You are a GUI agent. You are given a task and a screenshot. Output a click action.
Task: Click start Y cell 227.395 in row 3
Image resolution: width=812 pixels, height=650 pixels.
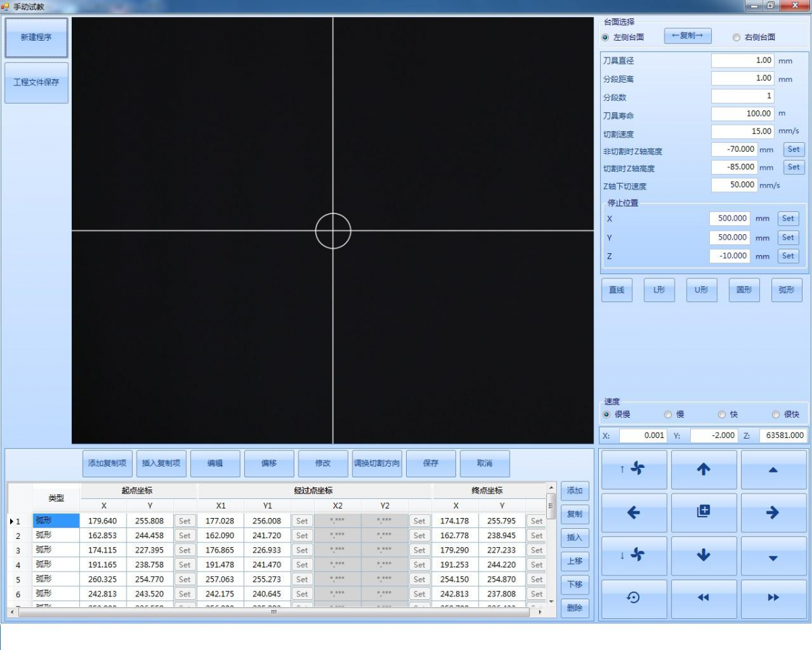(x=150, y=550)
